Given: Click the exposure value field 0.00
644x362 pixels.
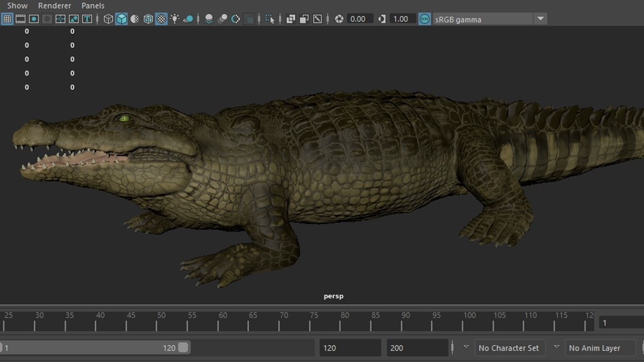Looking at the screenshot, I should (360, 19).
